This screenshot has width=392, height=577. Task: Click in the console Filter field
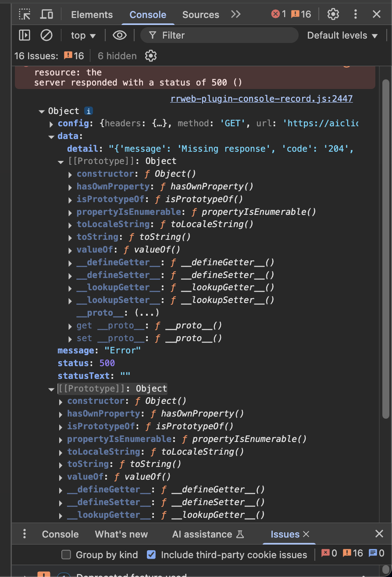(x=219, y=35)
